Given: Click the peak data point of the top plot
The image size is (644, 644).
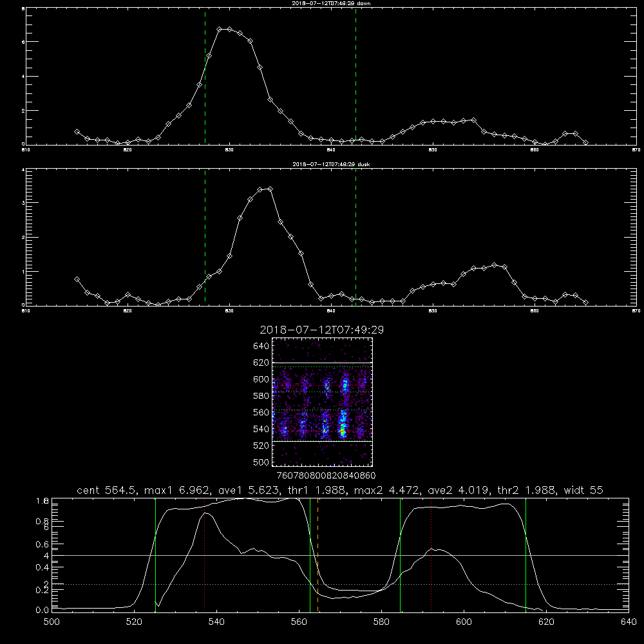Looking at the screenshot, I should (220, 29).
